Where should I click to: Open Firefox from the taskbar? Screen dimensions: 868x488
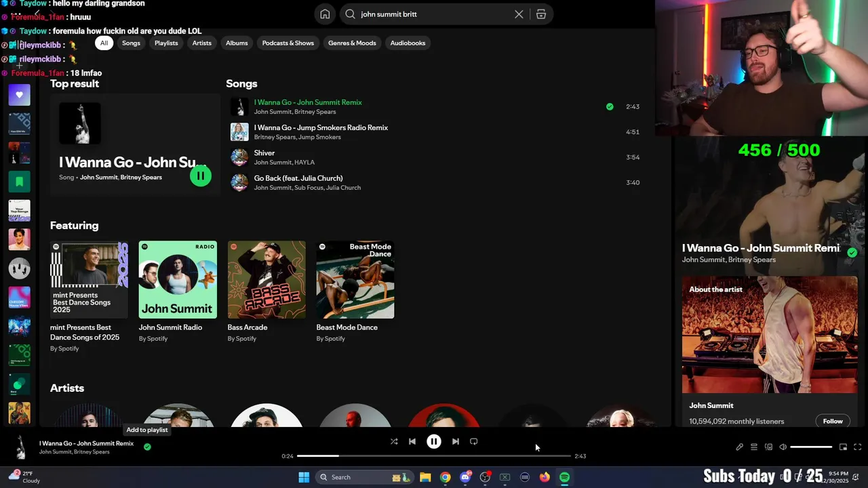click(545, 477)
